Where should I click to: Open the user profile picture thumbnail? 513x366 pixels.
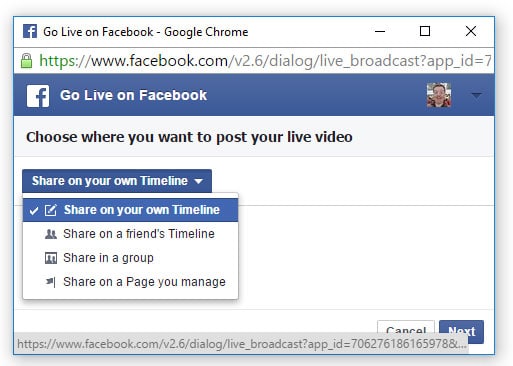pos(439,95)
